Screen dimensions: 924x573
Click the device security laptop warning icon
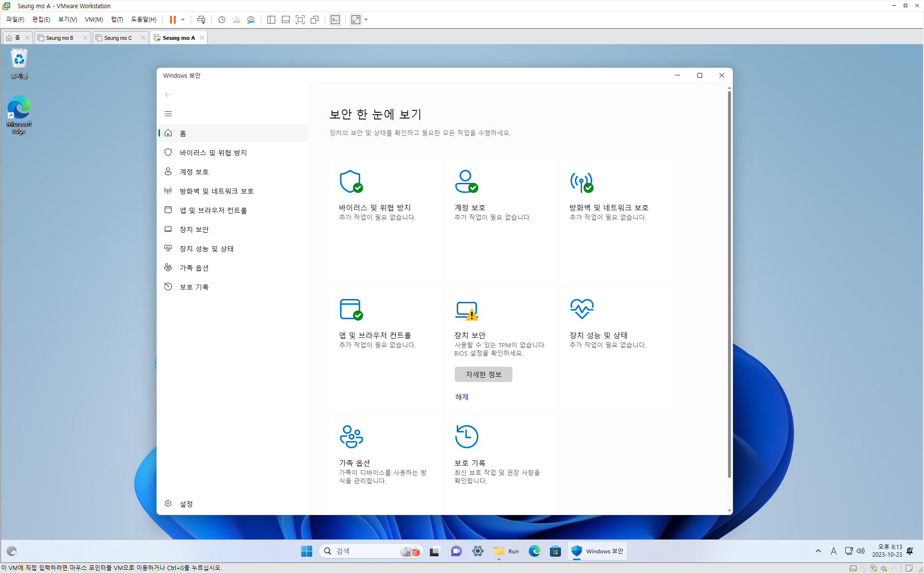click(466, 310)
